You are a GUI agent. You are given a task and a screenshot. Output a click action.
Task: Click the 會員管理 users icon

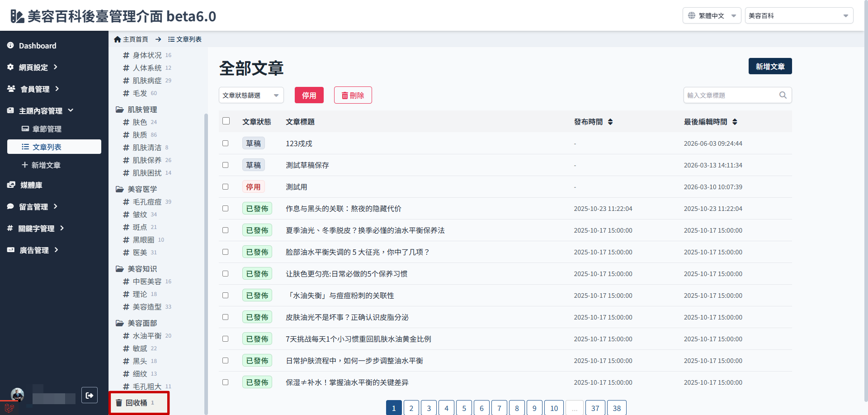tap(11, 89)
